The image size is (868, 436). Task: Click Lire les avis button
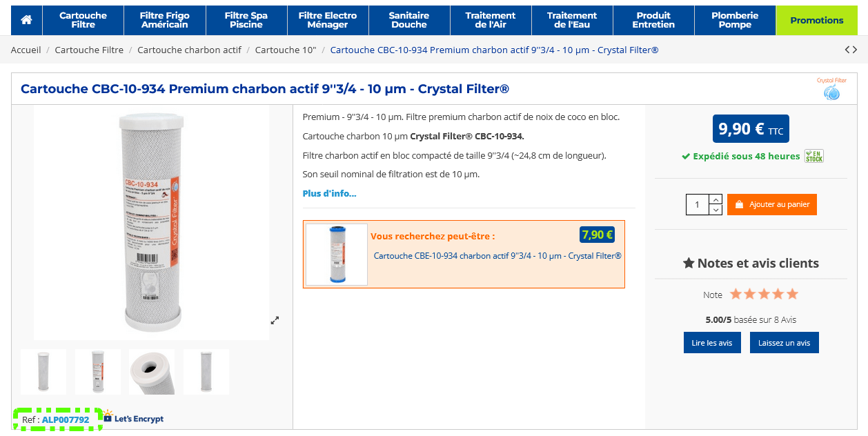click(712, 343)
